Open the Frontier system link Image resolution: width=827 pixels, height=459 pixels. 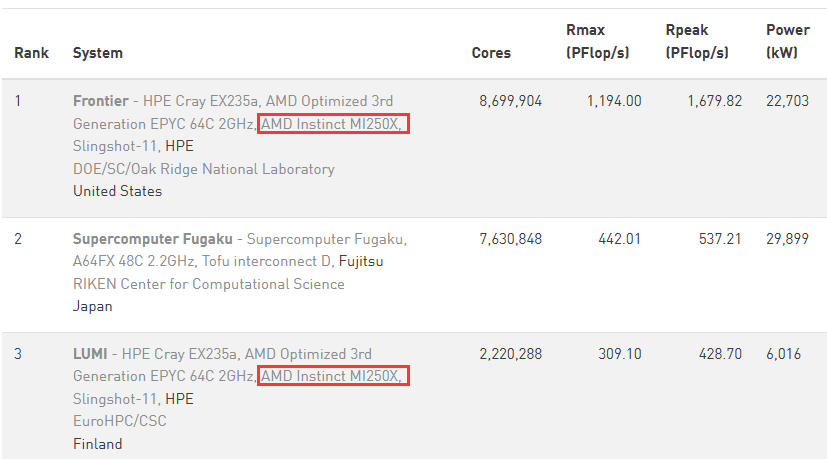click(x=101, y=101)
